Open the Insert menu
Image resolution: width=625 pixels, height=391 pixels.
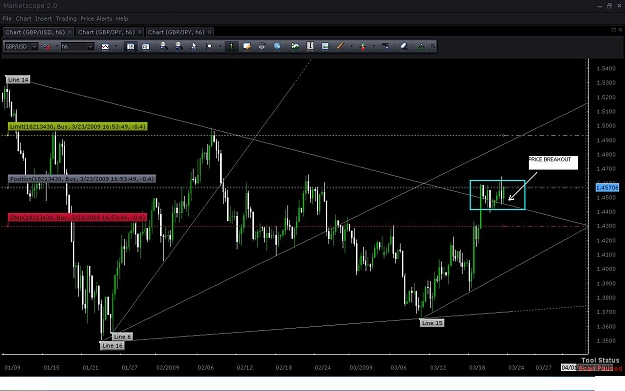(43, 19)
